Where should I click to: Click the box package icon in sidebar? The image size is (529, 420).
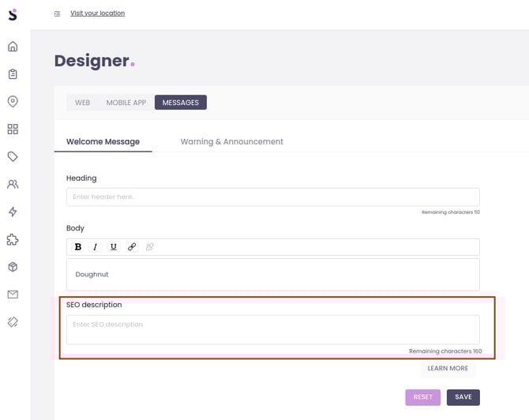13,268
